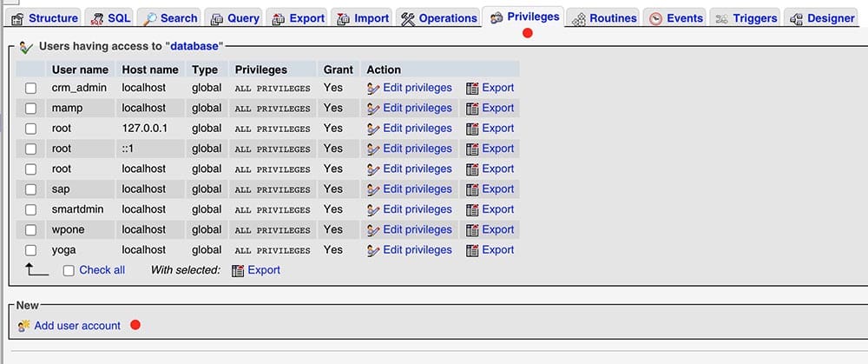Click the Host name column header
Screen dimensions: 868x364
click(x=150, y=69)
